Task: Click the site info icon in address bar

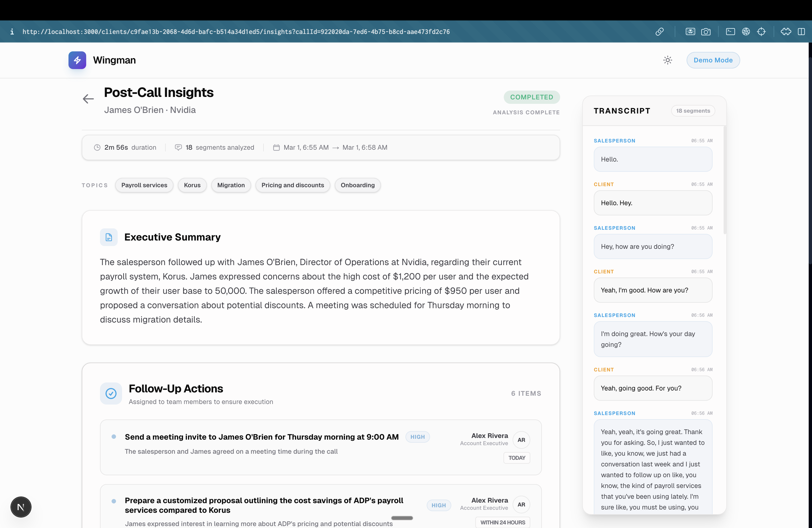Action: [x=12, y=32]
